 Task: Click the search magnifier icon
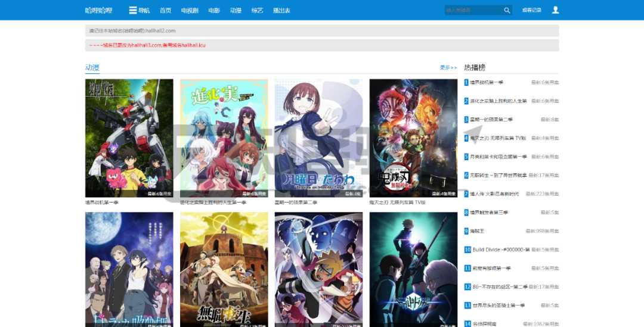[x=507, y=10]
